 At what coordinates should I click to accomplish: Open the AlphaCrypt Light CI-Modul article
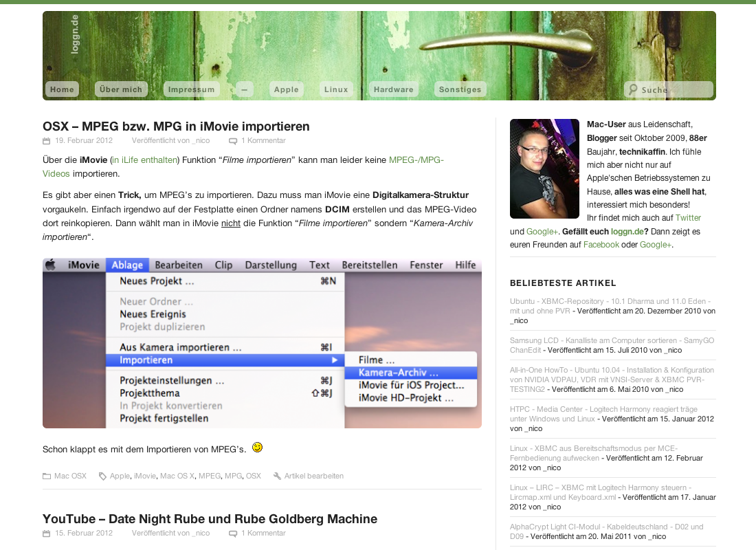point(607,531)
